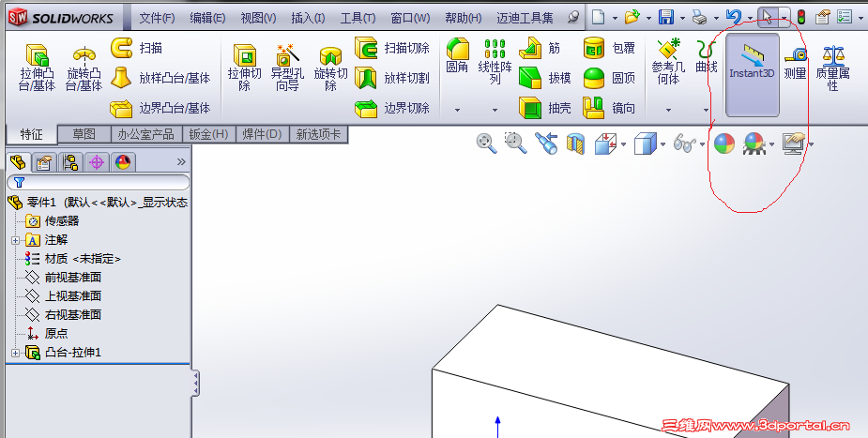Screen dimensions: 868x438
Task: Click the Draft (拔模) tool
Action: pos(545,78)
